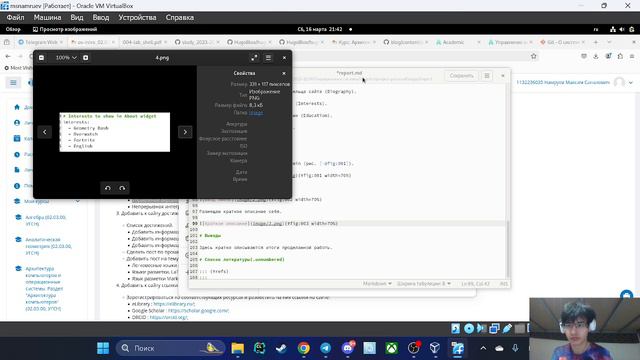Zoom out in the image viewer
640x360 pixels.
coord(41,58)
